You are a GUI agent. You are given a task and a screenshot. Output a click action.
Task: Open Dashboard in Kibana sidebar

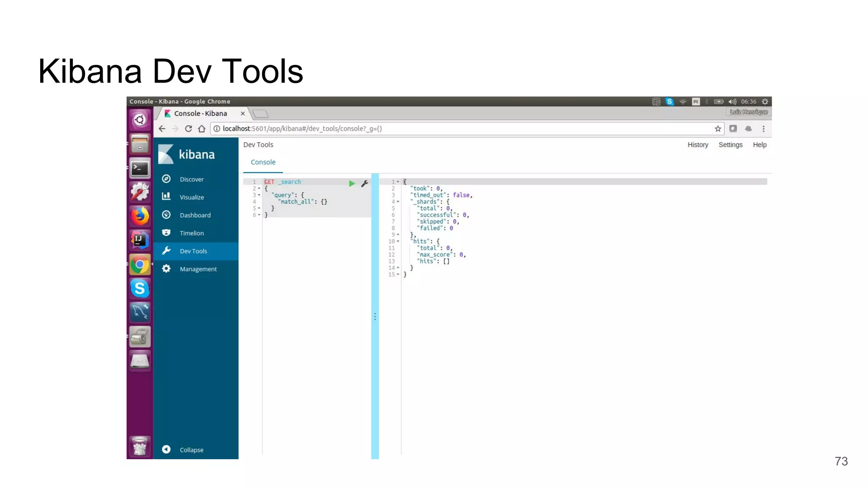click(x=196, y=215)
